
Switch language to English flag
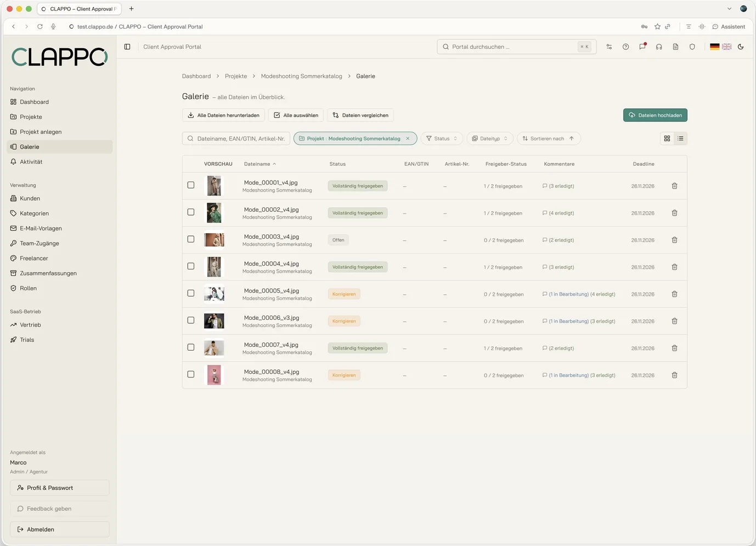[x=727, y=47]
